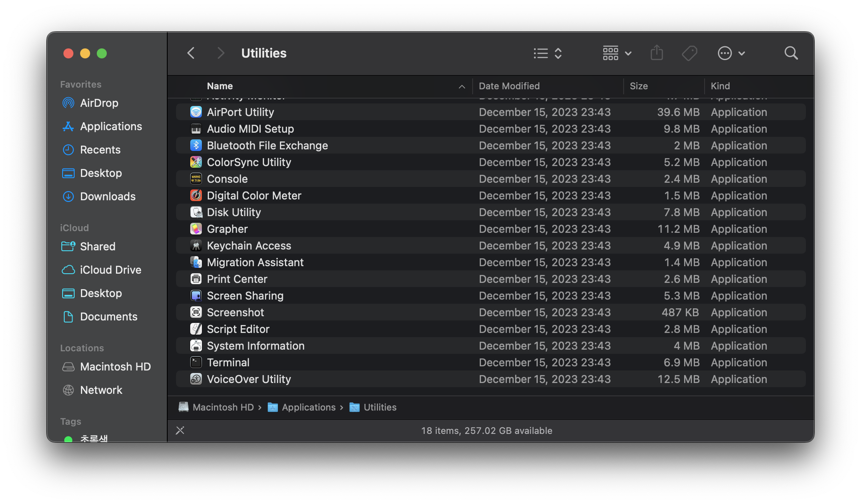Click the 'Utilities' window title
The height and width of the screenshot is (504, 861).
(264, 53)
